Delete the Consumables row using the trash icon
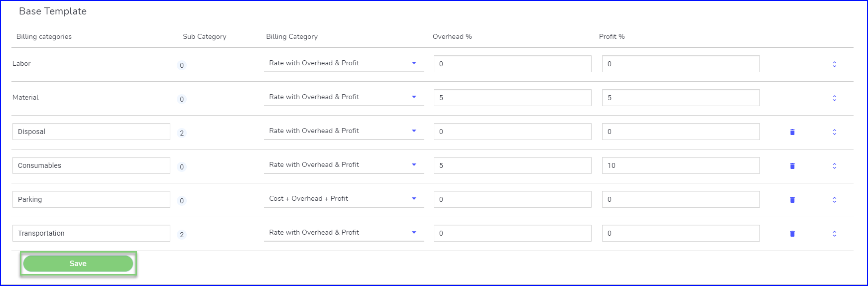This screenshot has height=286, width=868. 792,166
